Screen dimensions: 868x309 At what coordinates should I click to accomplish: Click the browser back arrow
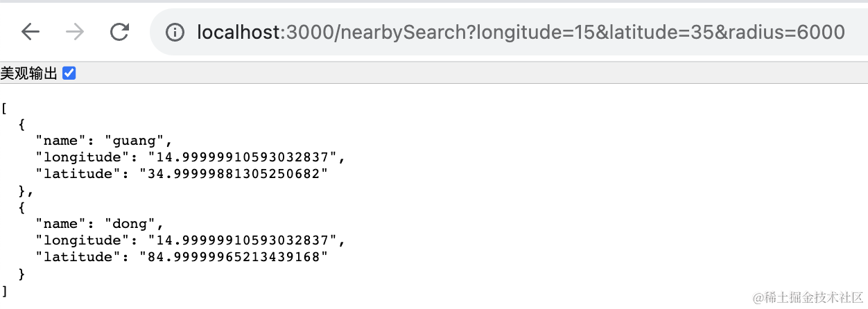coord(31,32)
